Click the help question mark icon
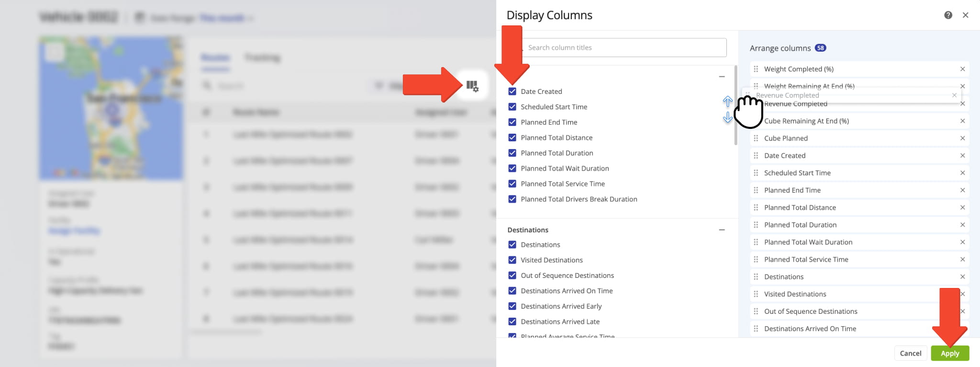Viewport: 980px width, 367px height. pyautogui.click(x=948, y=15)
